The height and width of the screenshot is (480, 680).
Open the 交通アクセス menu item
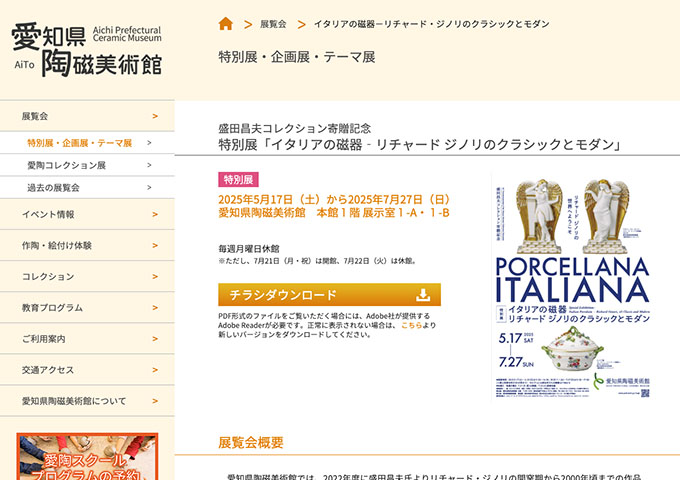click(x=87, y=370)
